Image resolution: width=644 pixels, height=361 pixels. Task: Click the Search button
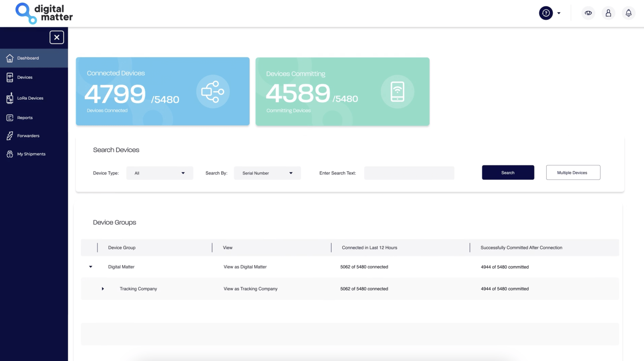point(508,173)
